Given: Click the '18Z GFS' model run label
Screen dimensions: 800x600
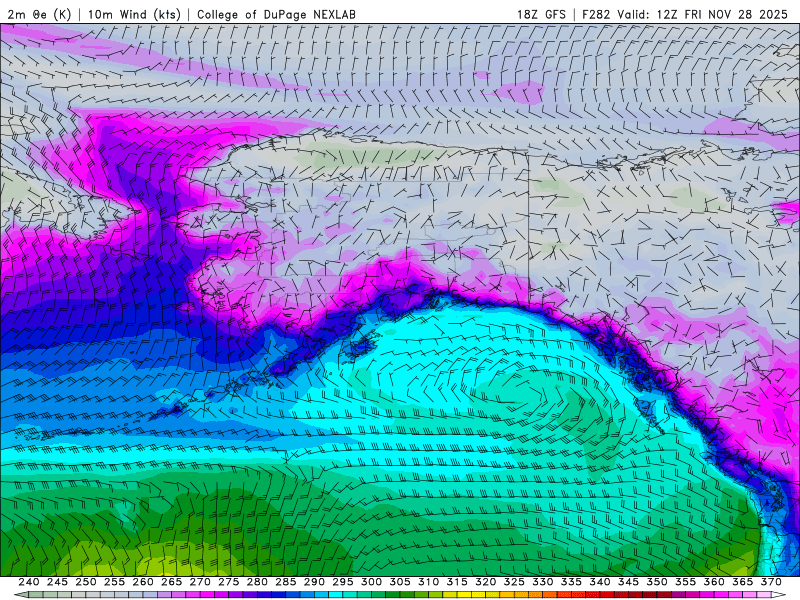Looking at the screenshot, I should coord(541,14).
